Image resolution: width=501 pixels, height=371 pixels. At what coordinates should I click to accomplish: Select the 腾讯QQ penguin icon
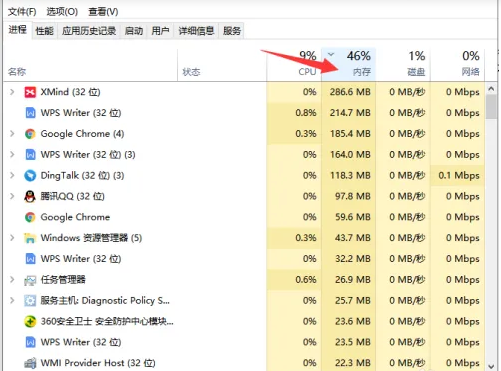pyautogui.click(x=30, y=196)
